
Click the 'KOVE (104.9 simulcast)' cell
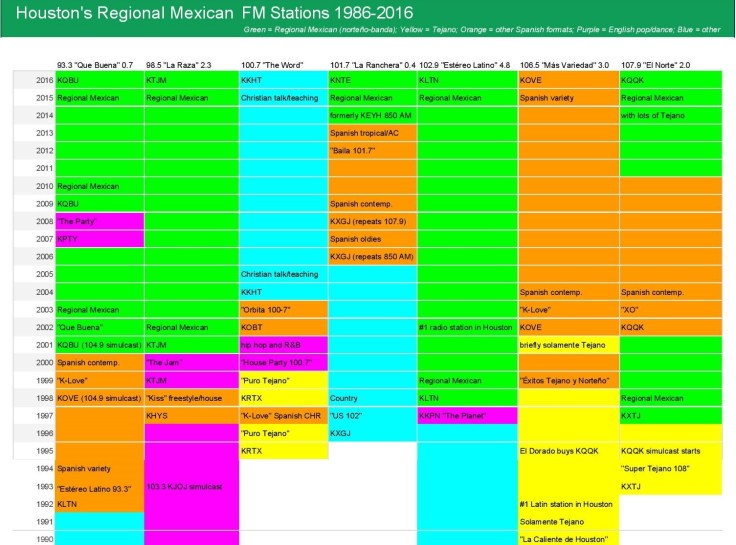(100, 398)
